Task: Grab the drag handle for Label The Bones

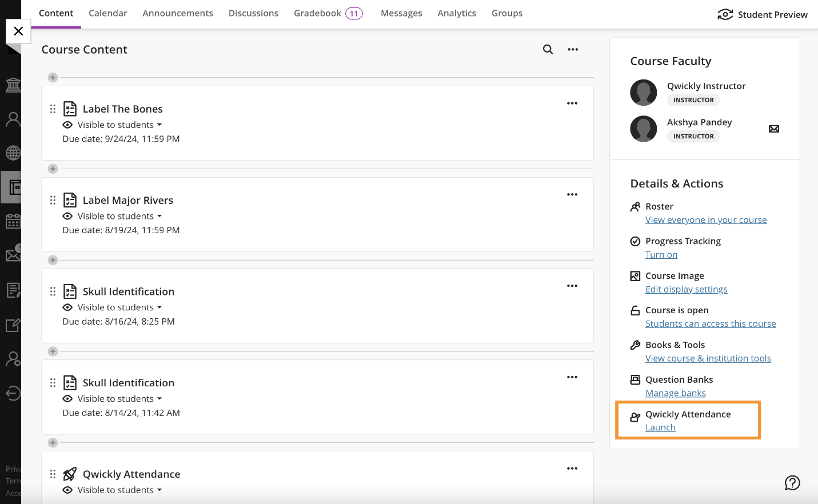Action: tap(53, 109)
